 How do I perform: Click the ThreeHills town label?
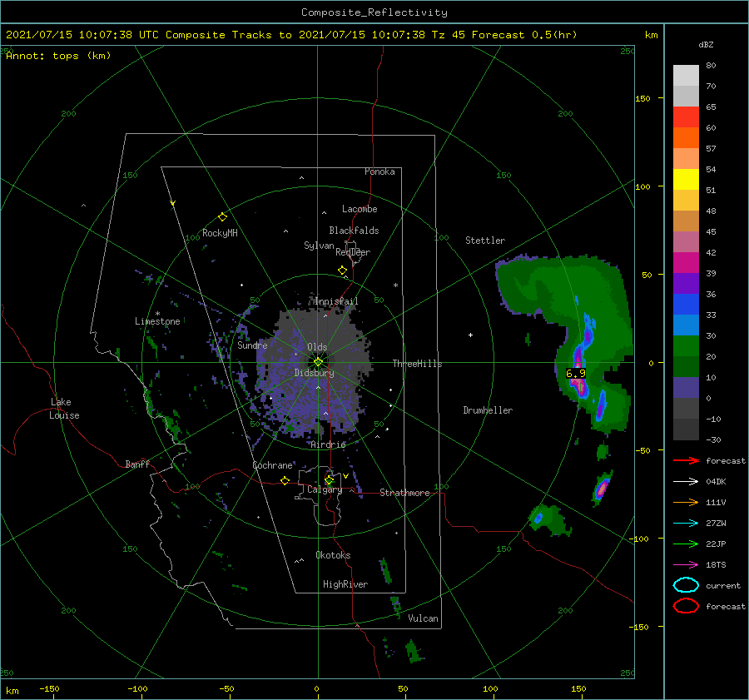pos(418,364)
